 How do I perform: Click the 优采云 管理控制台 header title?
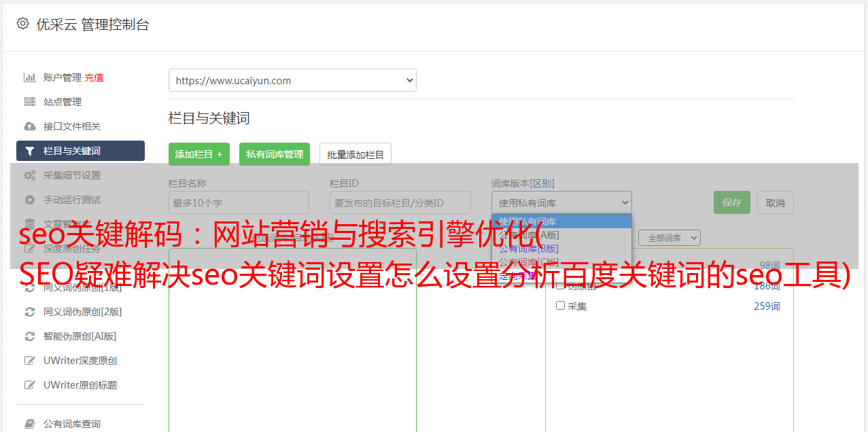click(x=92, y=24)
